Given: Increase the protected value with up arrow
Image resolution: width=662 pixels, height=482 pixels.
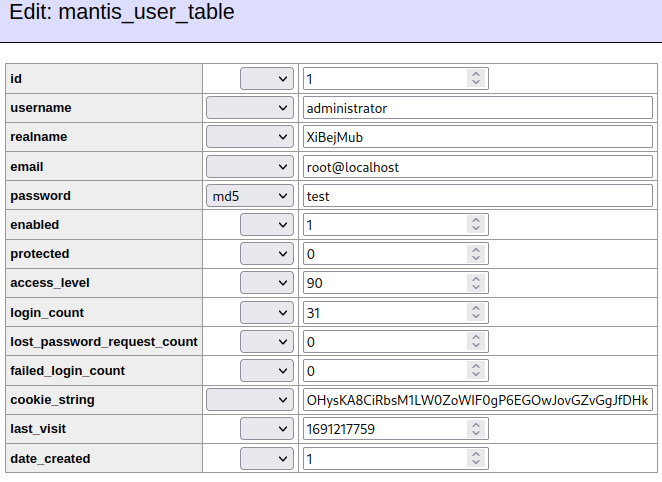Looking at the screenshot, I should (x=476, y=249).
